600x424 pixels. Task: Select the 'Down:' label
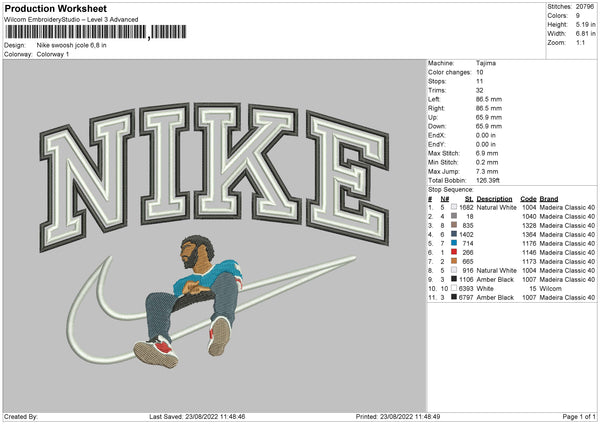tap(437, 126)
